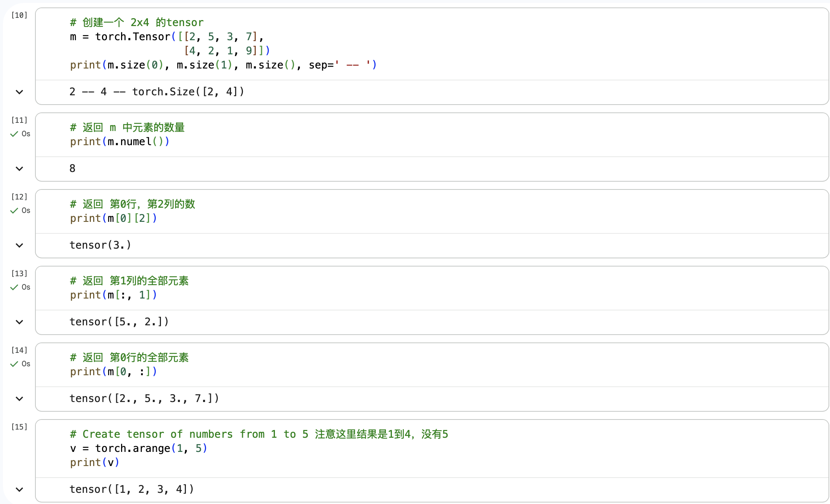Click the 0s runtime indicator beside cell [13]
This screenshot has width=830, height=504.
(x=26, y=287)
